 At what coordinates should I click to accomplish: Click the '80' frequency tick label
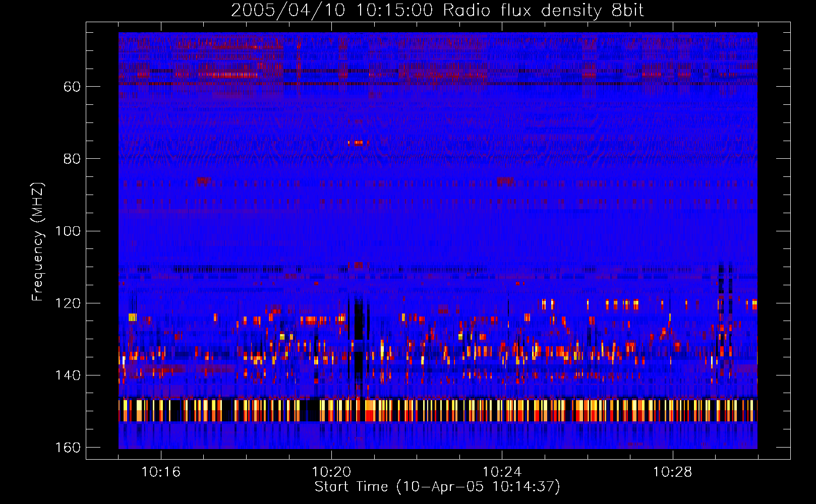(x=72, y=159)
